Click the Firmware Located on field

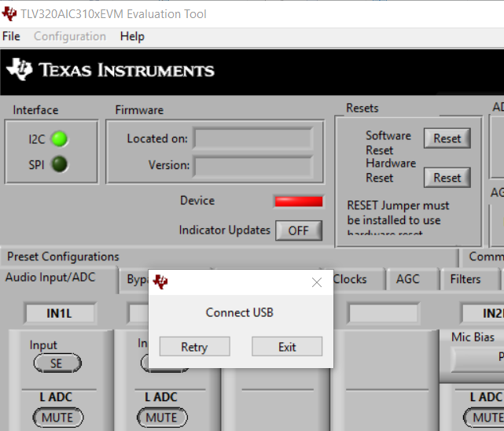253,138
